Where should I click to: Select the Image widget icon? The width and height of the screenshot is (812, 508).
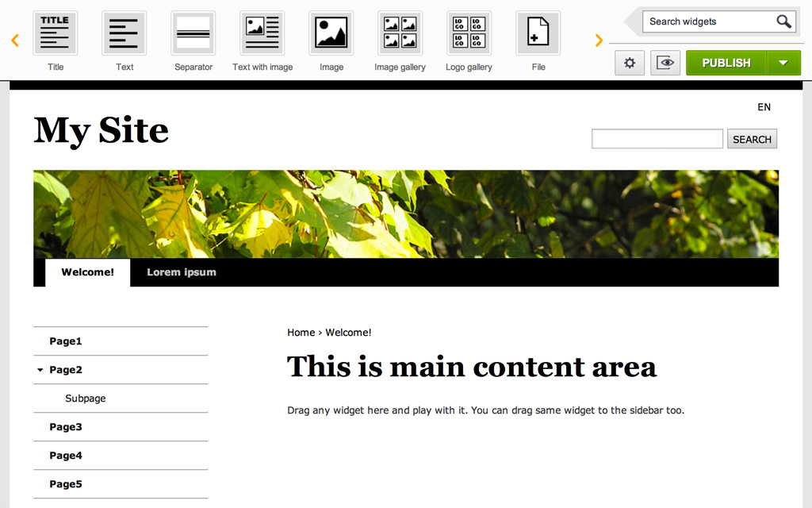pyautogui.click(x=331, y=33)
